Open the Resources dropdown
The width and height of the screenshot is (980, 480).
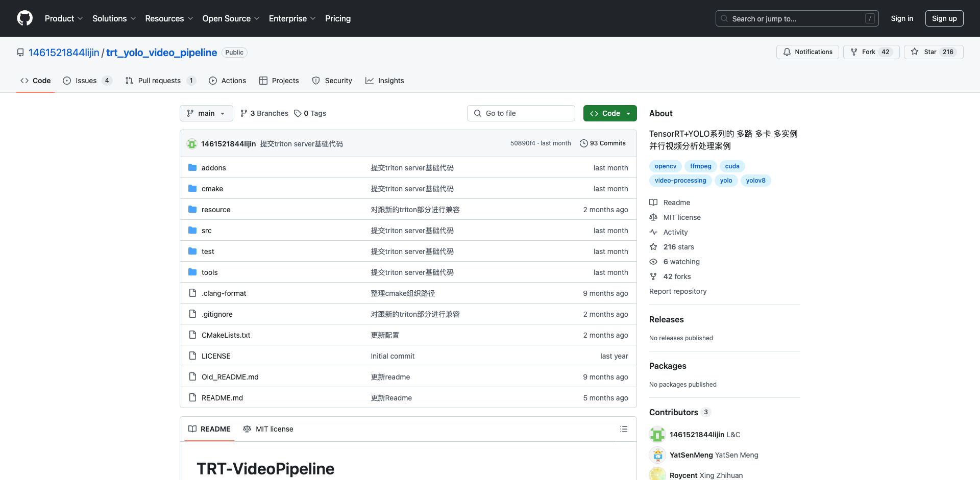169,18
